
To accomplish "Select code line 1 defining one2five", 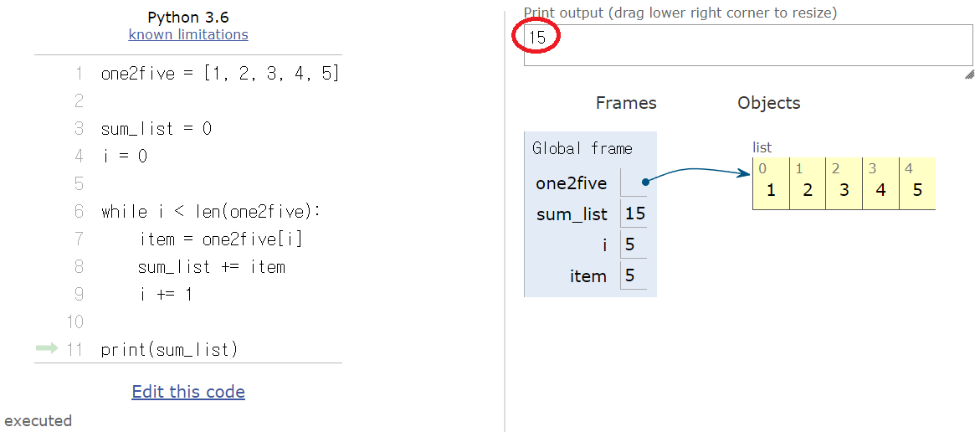I will [220, 74].
